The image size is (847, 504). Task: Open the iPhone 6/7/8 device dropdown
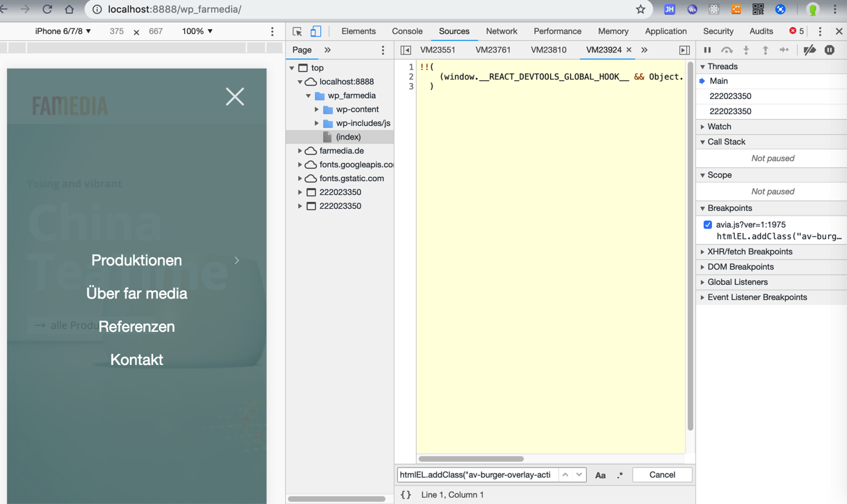tap(63, 31)
